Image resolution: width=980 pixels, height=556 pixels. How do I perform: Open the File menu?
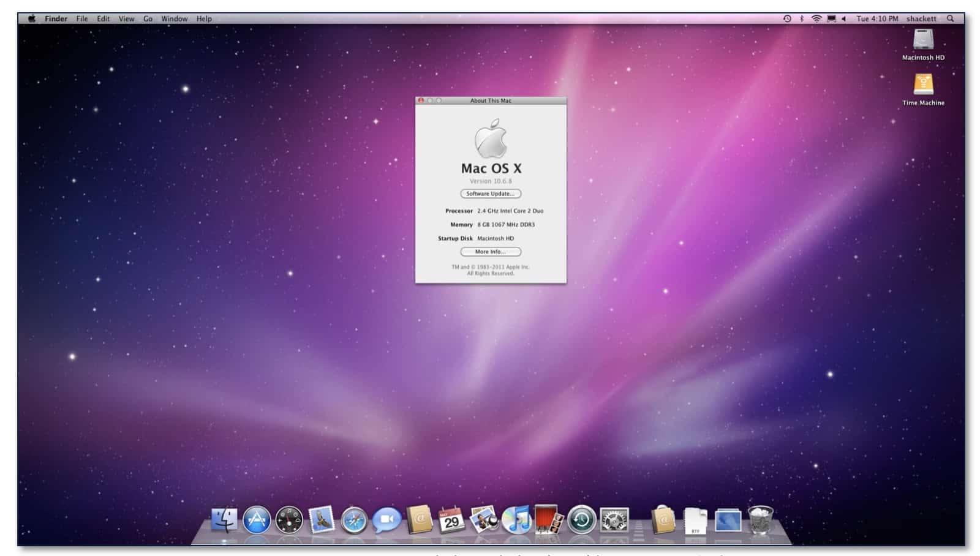point(82,18)
